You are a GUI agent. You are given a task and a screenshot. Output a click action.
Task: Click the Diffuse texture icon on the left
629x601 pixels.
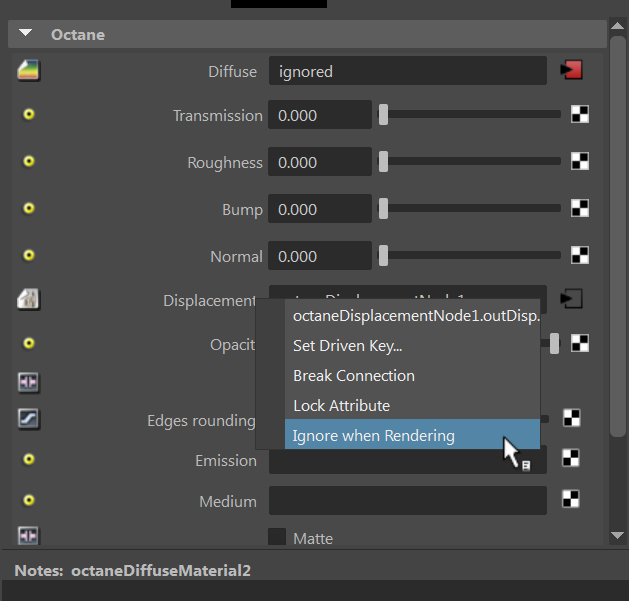pyautogui.click(x=28, y=70)
